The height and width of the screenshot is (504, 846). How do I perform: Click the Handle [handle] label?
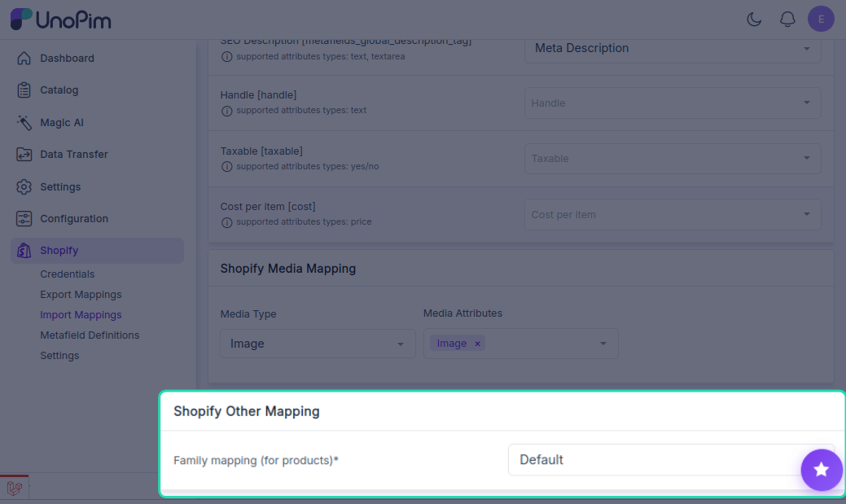tap(258, 95)
